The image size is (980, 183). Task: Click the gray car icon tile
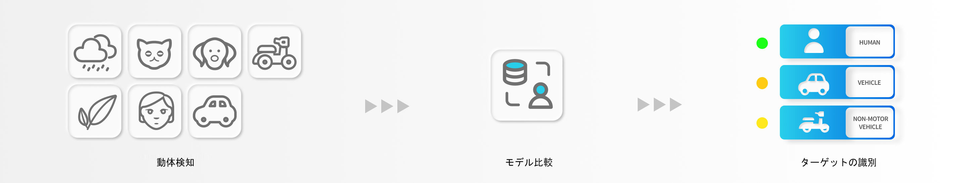[x=214, y=111]
